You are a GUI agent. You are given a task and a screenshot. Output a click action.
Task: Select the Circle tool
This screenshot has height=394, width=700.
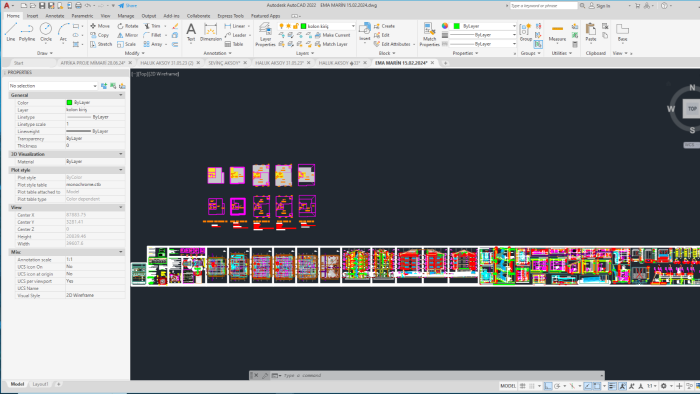(x=46, y=32)
